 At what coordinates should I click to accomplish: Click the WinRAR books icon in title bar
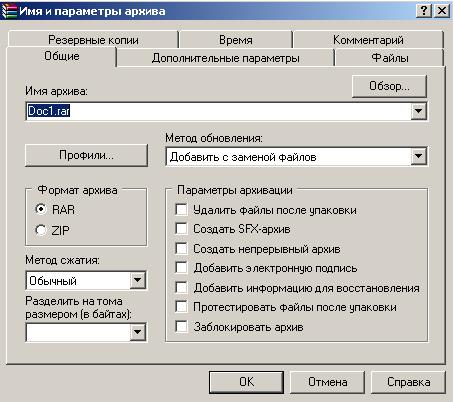tap(9, 11)
